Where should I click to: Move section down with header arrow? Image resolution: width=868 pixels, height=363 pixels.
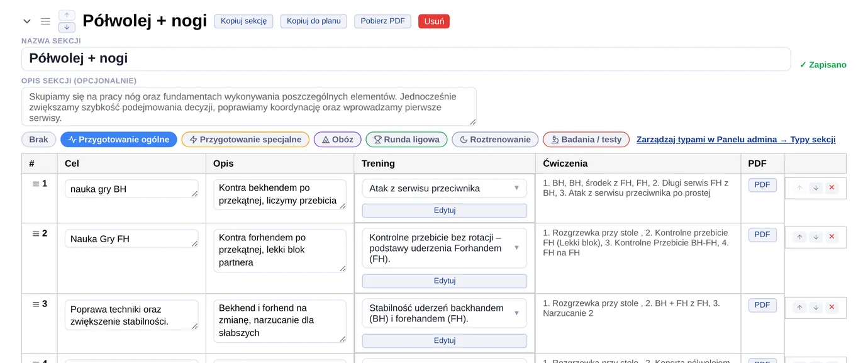pos(67,27)
